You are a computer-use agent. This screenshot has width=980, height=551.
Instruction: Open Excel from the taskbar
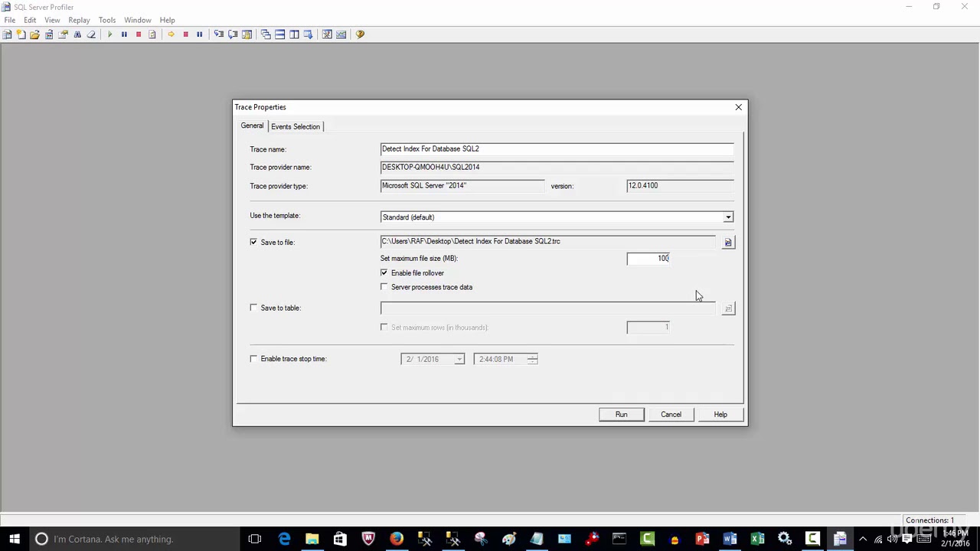pos(758,539)
